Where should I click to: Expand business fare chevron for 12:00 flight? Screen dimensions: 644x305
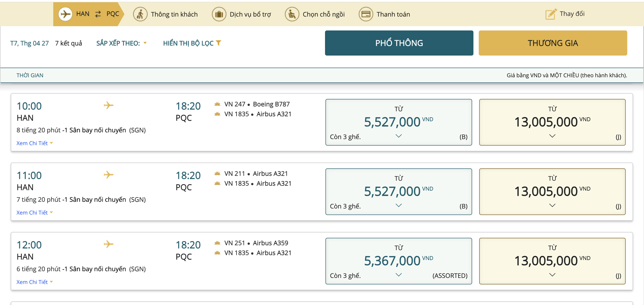(552, 275)
